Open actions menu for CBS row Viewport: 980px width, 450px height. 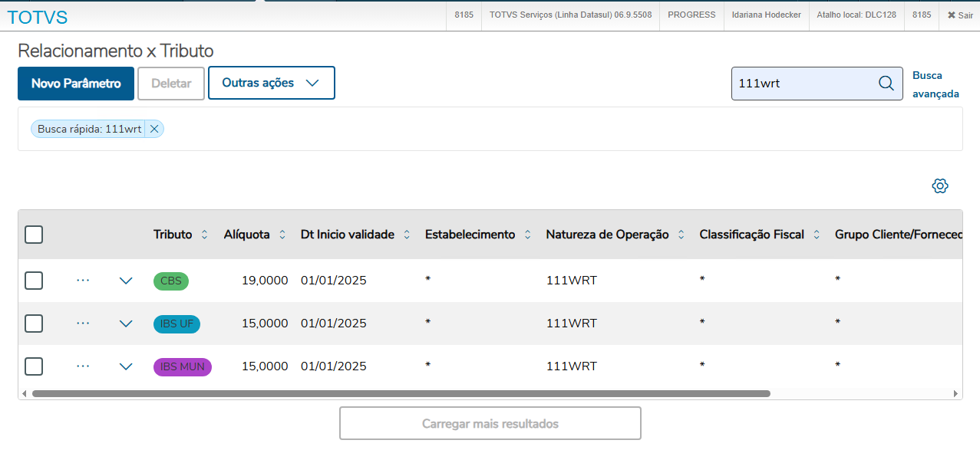83,281
